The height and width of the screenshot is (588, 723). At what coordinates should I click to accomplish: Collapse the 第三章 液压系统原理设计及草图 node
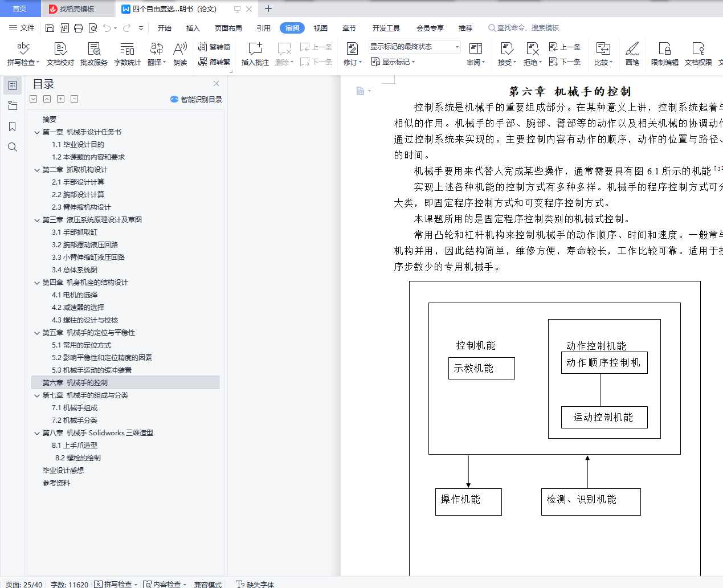tap(37, 220)
